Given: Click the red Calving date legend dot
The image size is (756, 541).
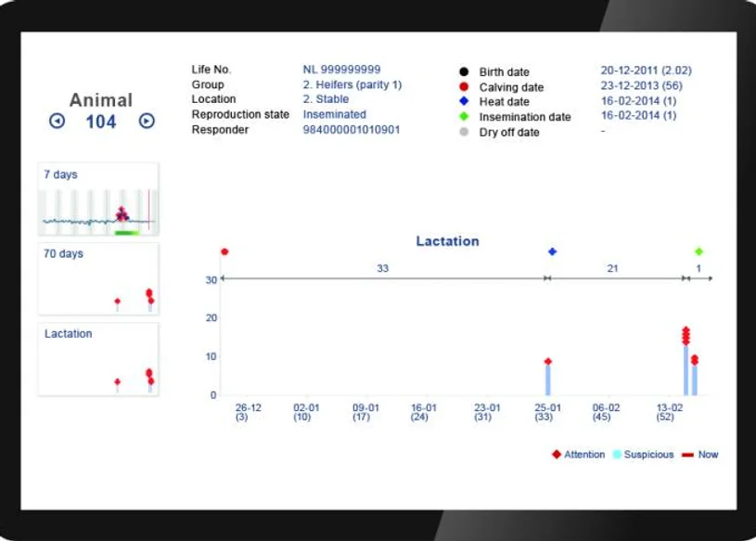Looking at the screenshot, I should (464, 87).
